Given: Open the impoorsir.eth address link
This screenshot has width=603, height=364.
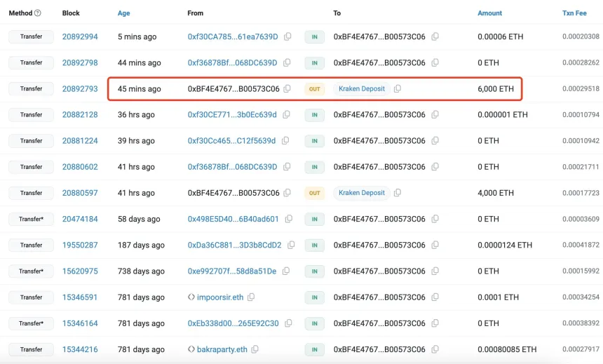Looking at the screenshot, I should coord(219,297).
